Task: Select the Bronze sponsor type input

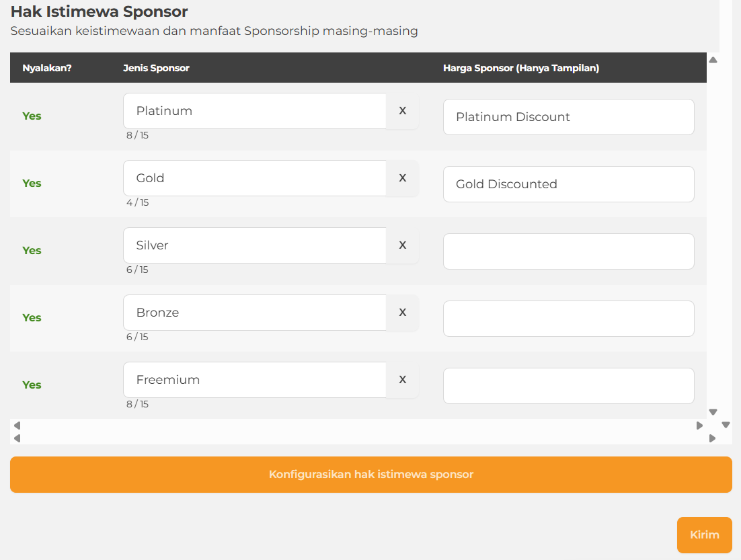Action: (254, 313)
